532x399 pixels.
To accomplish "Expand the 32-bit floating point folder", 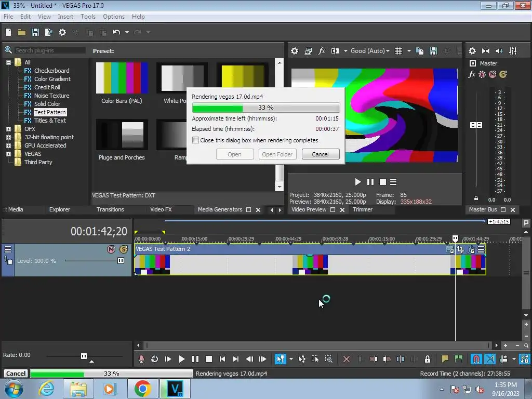I will 8,137.
